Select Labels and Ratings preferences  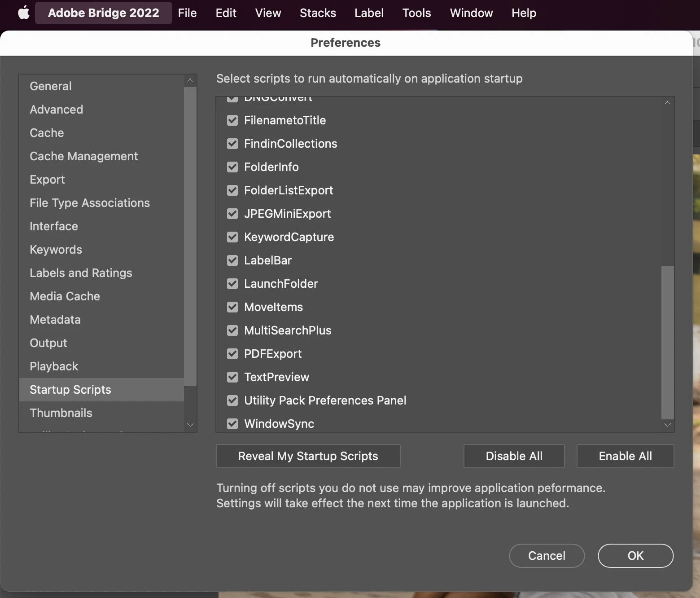(x=101, y=273)
